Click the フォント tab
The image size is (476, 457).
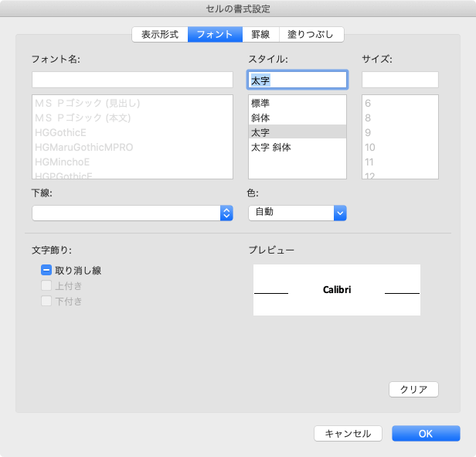point(215,35)
